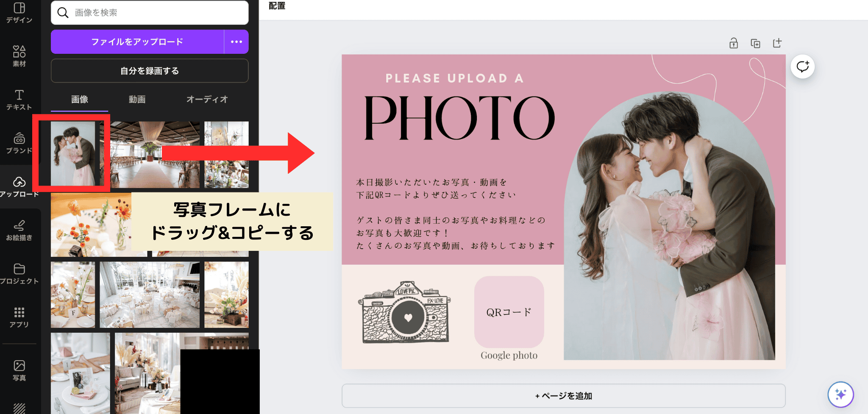The height and width of the screenshot is (414, 868).
Task: Open the magic assistant sparkle button
Action: 840,395
